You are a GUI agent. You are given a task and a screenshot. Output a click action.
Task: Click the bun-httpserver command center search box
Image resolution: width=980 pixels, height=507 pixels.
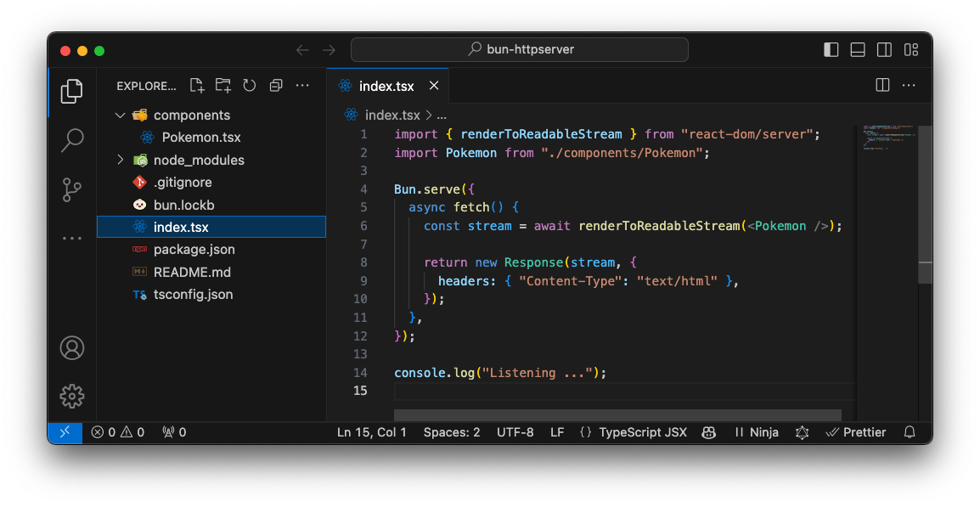[520, 49]
